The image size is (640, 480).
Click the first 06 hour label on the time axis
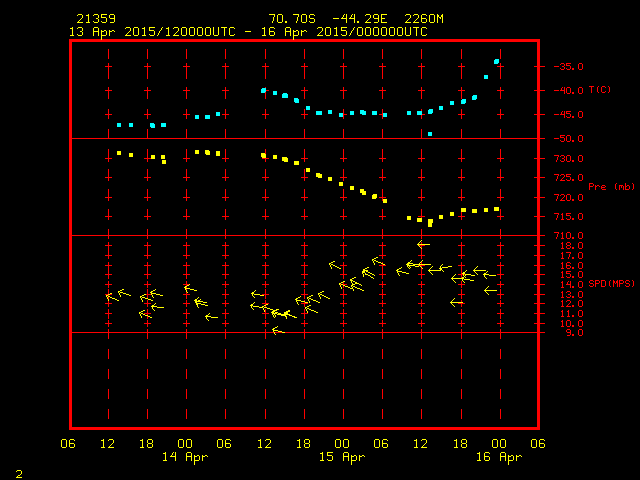(68, 444)
